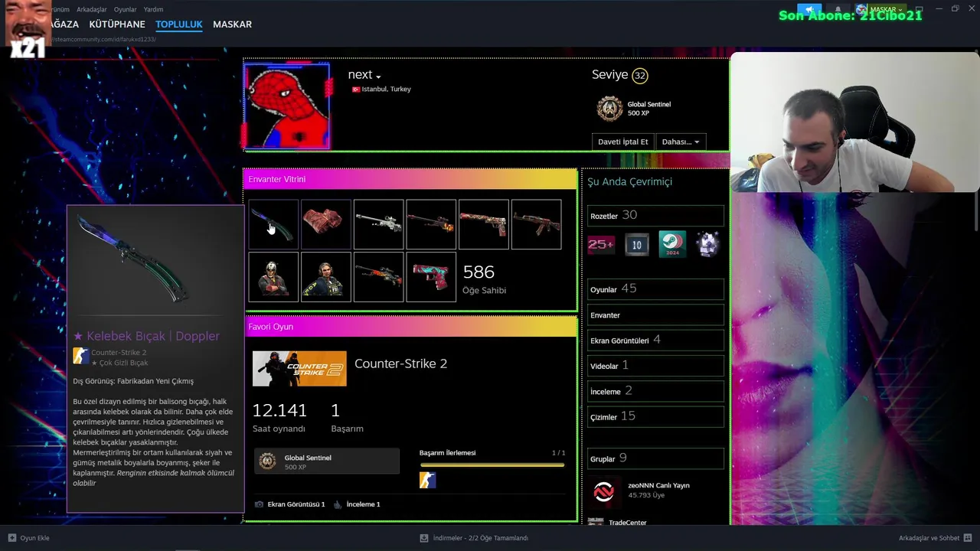Click the Global Sentinel 500 XP box
Image resolution: width=980 pixels, height=551 pixels.
coord(327,461)
